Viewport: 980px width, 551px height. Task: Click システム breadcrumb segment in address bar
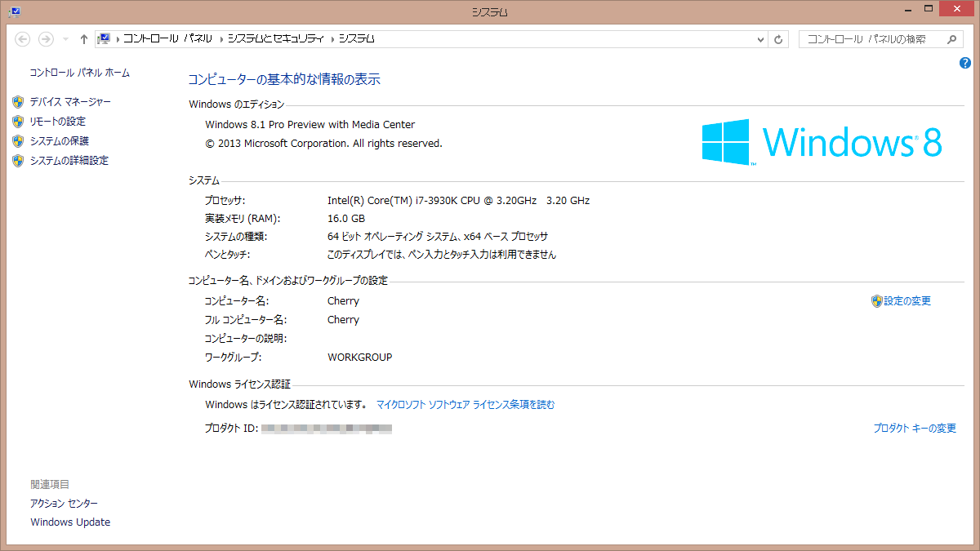click(x=357, y=39)
